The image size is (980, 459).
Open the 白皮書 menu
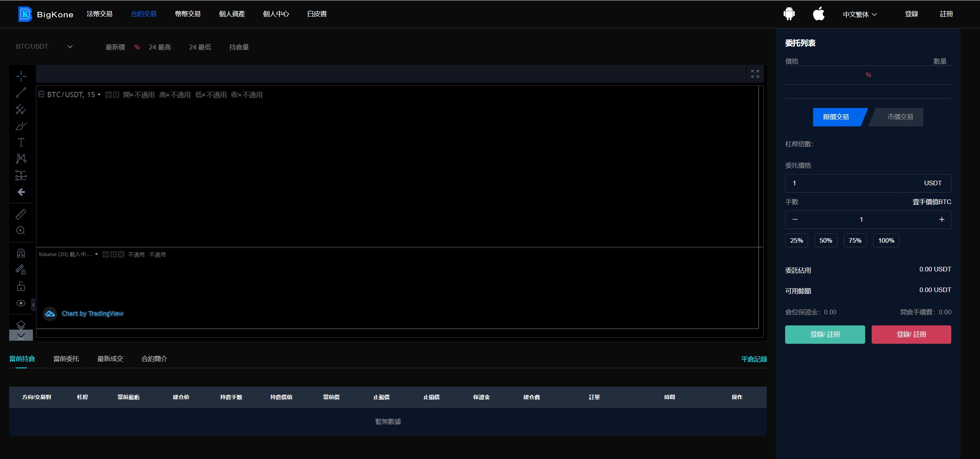(x=317, y=14)
